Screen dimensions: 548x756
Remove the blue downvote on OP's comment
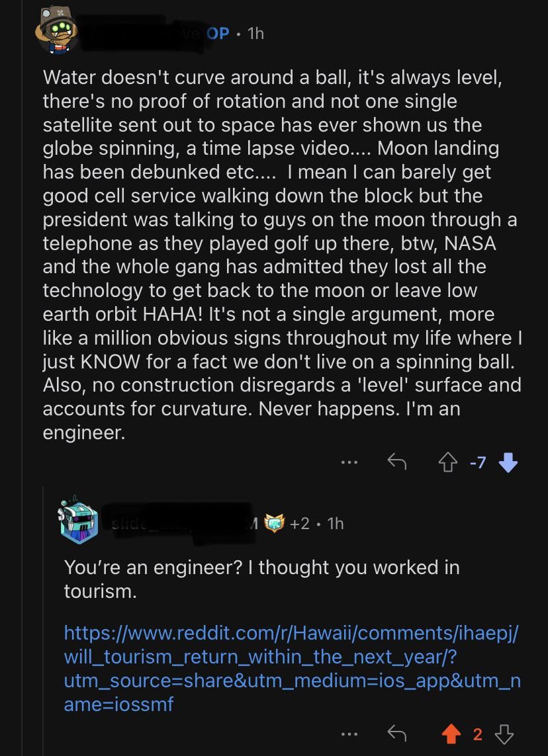tap(508, 462)
